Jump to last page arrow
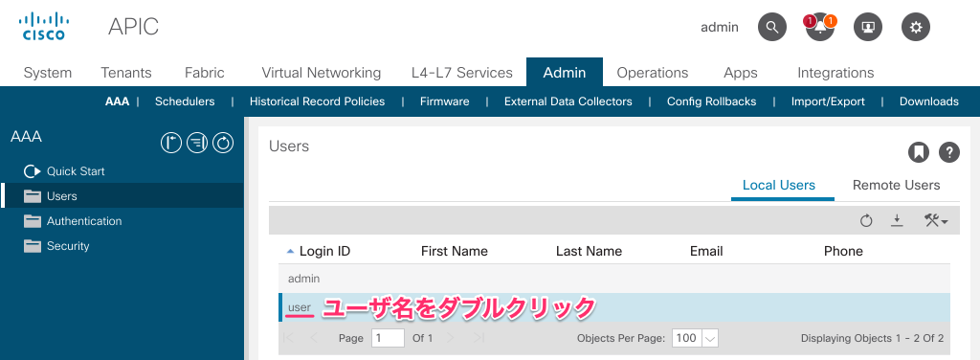Screen dimensions: 980x360 click(x=479, y=338)
